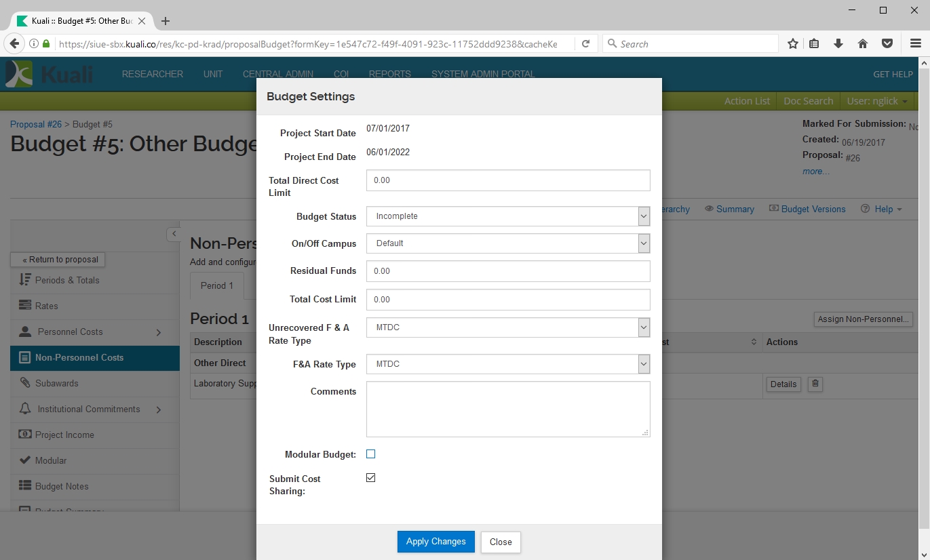The image size is (930, 560).
Task: Collapse the sidebar with the arrow toggle
Action: (174, 234)
